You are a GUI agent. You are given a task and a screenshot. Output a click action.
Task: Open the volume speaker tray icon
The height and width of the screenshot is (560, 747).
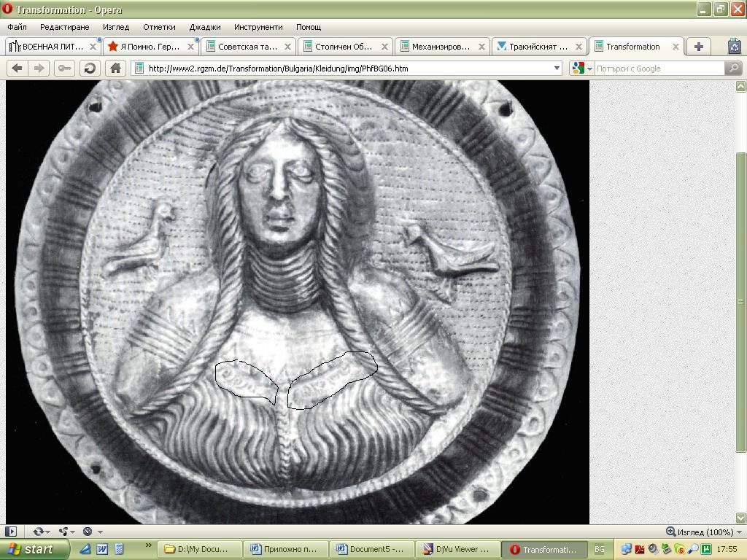click(653, 549)
